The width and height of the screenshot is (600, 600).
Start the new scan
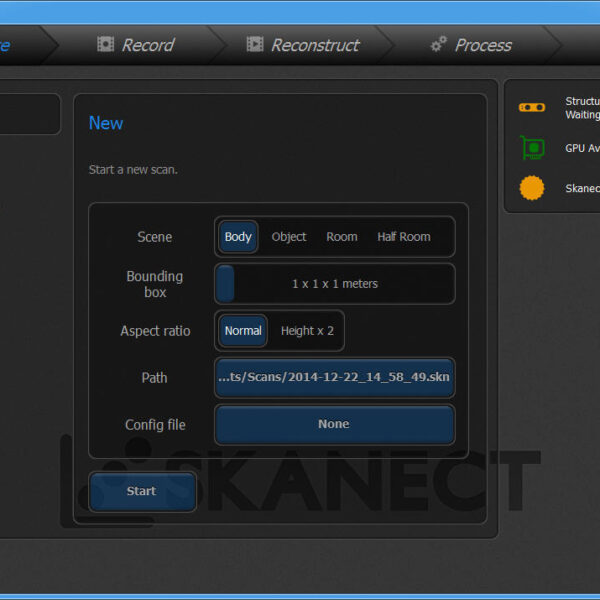point(142,491)
